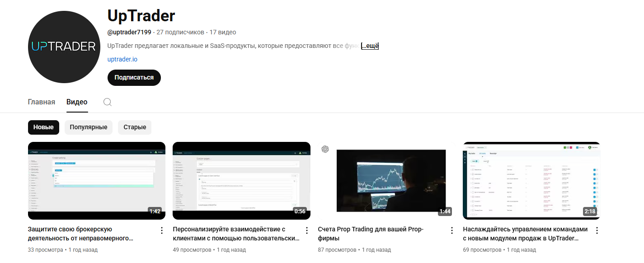Viewport: 644px width, 263px height.
Task: Click the 1:44 duration badge
Action: [445, 211]
